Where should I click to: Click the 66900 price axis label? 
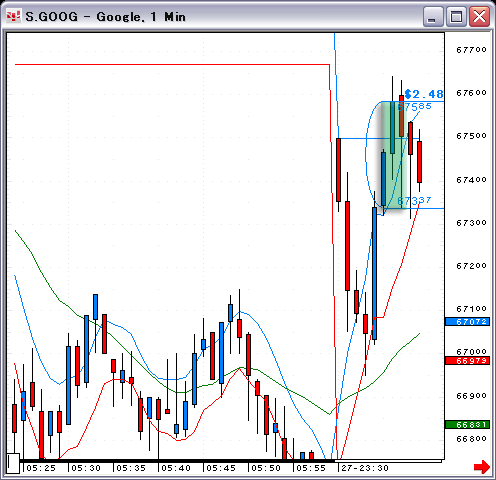coord(471,396)
